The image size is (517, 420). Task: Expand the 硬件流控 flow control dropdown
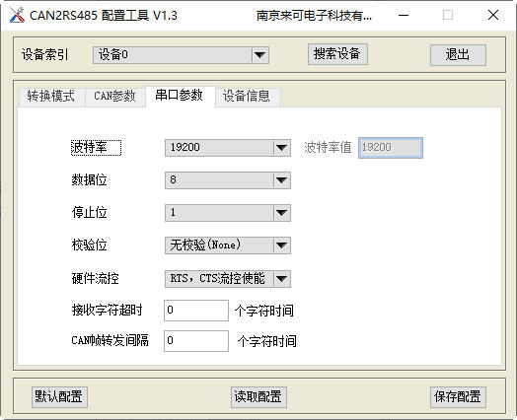(x=228, y=279)
